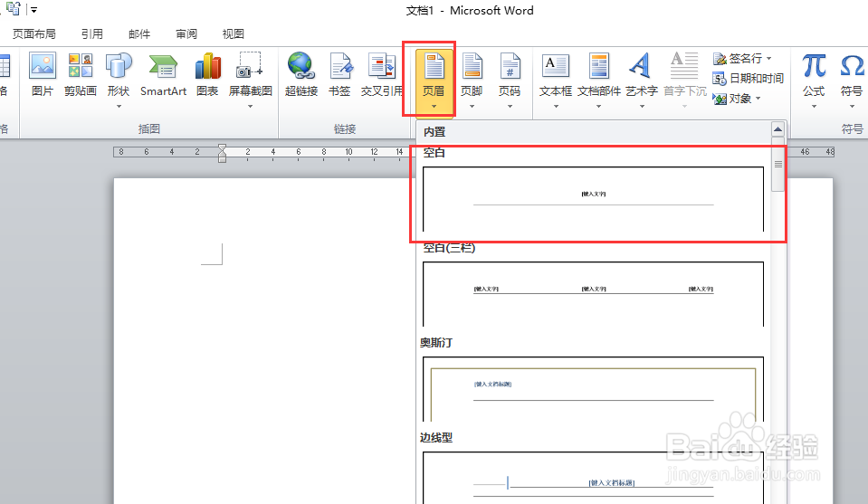Choose the Austin (奥斯汀) header style

593,389
